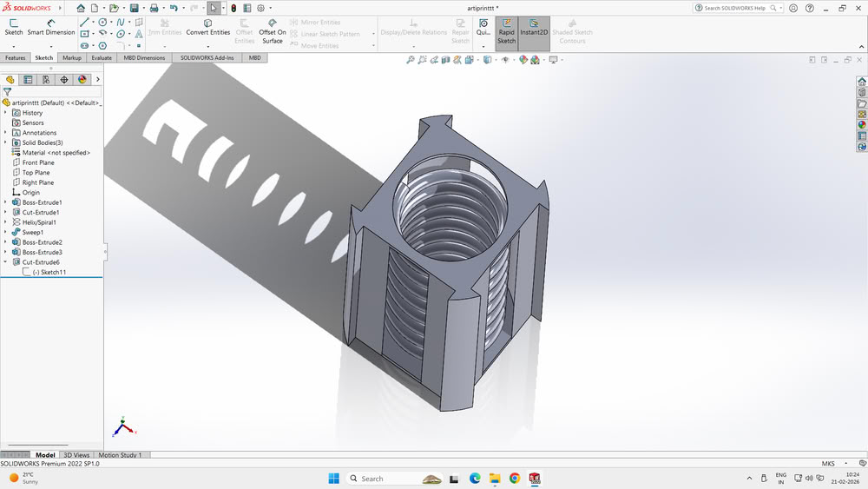Image resolution: width=868 pixels, height=489 pixels.
Task: Select the Corner Rectangle sketch tool
Action: 84,34
